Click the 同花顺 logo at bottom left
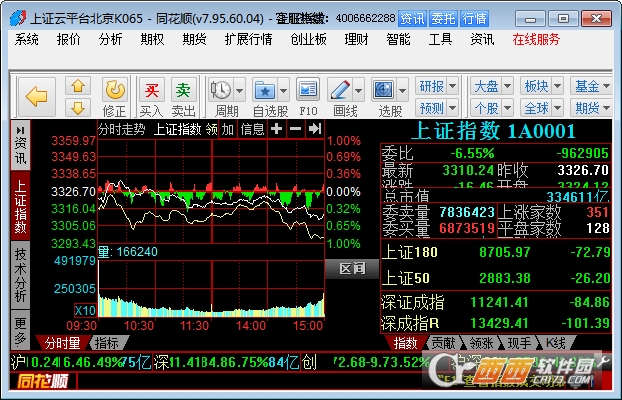This screenshot has height=400, width=622. (x=43, y=381)
